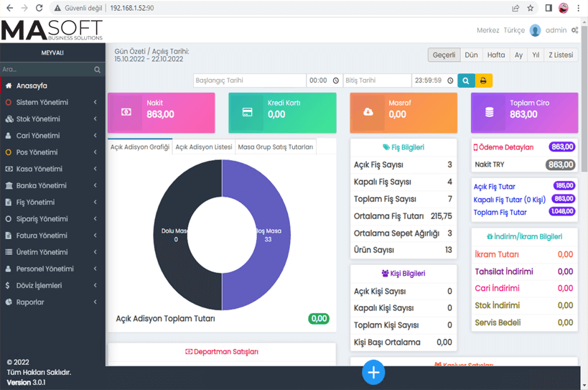Click the admin user avatar icon
This screenshot has height=390, width=588.
pyautogui.click(x=535, y=31)
